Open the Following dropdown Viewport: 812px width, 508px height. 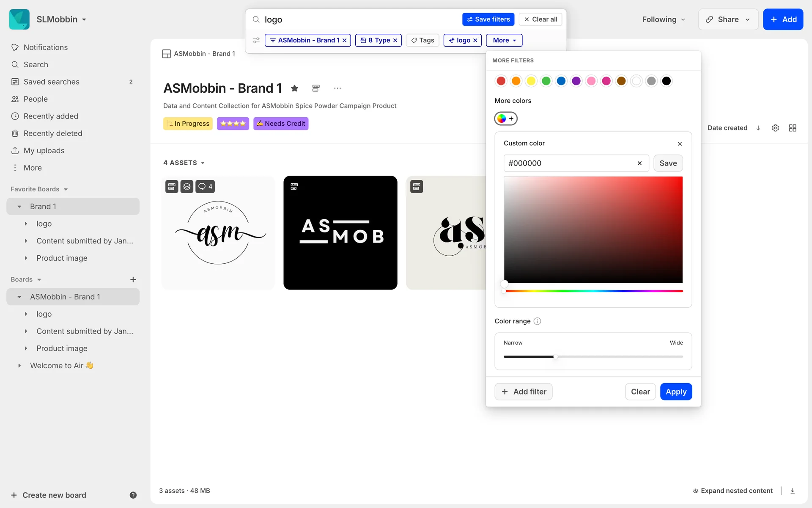pyautogui.click(x=663, y=19)
